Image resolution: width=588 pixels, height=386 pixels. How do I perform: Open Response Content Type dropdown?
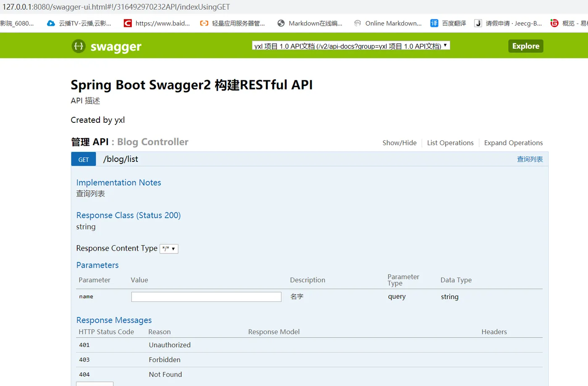[169, 249]
